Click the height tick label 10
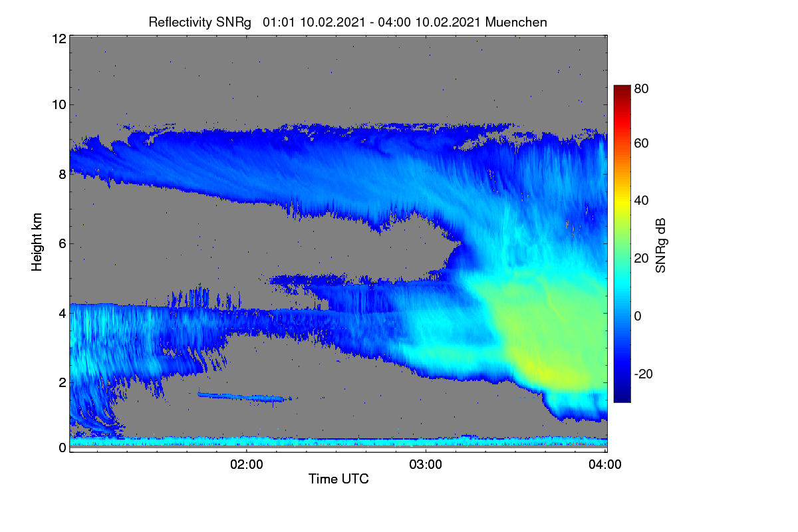 pos(58,104)
